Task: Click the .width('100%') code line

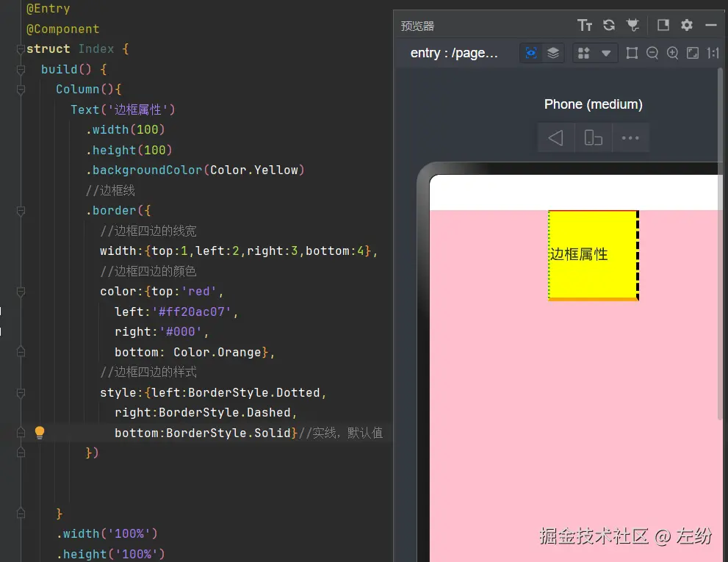Action: 107,533
